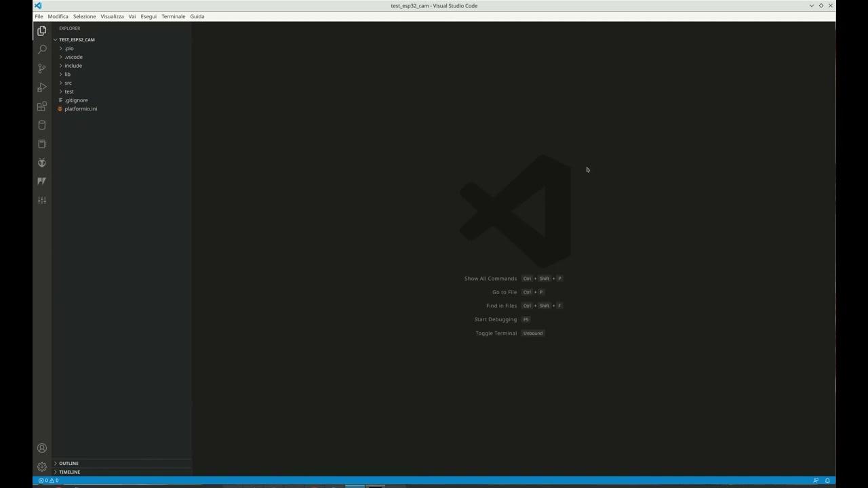Open the Manage gear icon
Image resolution: width=868 pixels, height=488 pixels.
[x=41, y=466]
